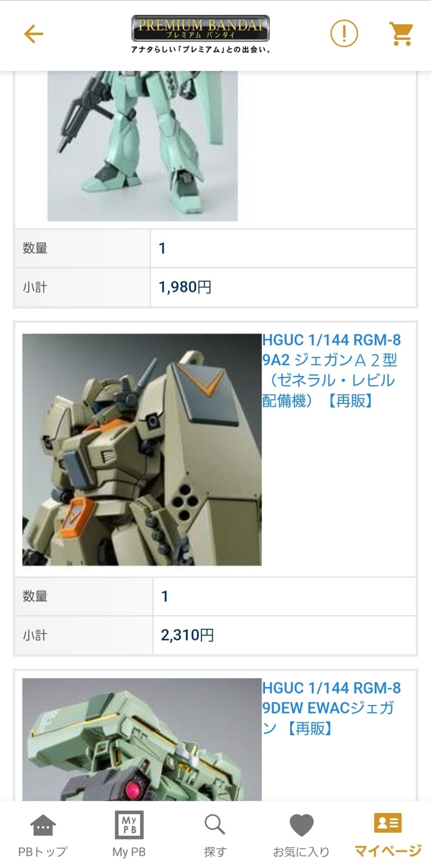The image size is (431, 868).
Task: Tap the 数量 label under tan Jegan
Action: 35,596
